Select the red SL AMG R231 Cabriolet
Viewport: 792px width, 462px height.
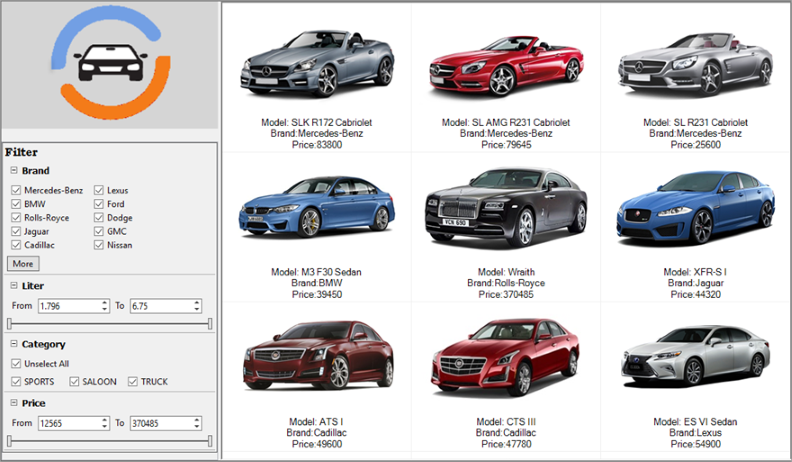[x=505, y=65]
